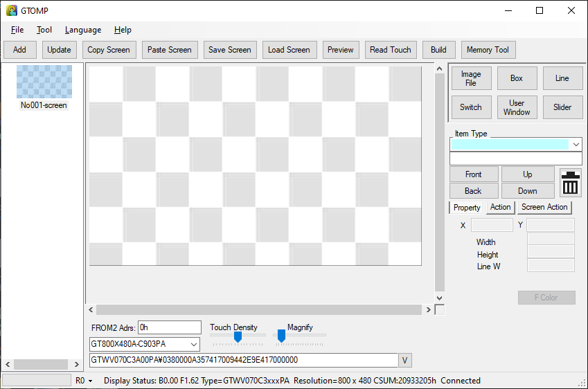Insert an Image File item
The width and height of the screenshot is (588, 389).
click(471, 78)
